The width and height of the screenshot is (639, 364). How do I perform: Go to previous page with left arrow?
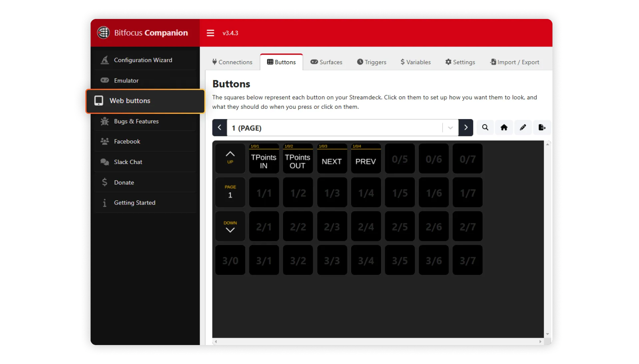[x=220, y=128]
